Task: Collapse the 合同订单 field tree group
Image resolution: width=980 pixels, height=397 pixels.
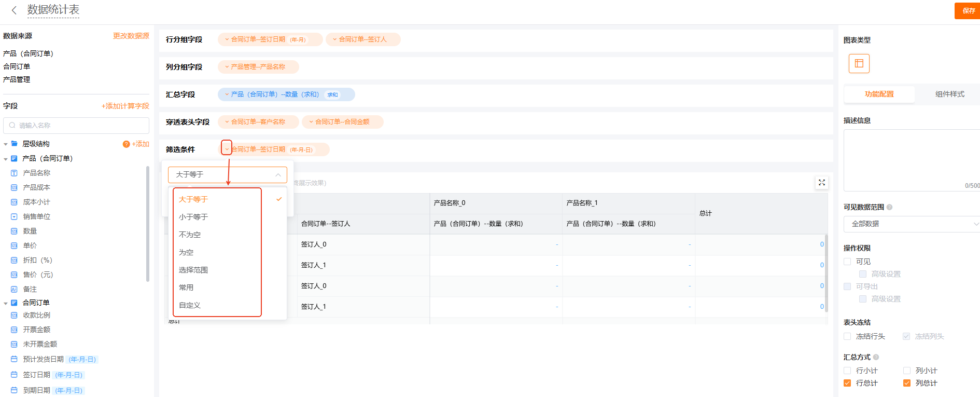Action: (6, 303)
